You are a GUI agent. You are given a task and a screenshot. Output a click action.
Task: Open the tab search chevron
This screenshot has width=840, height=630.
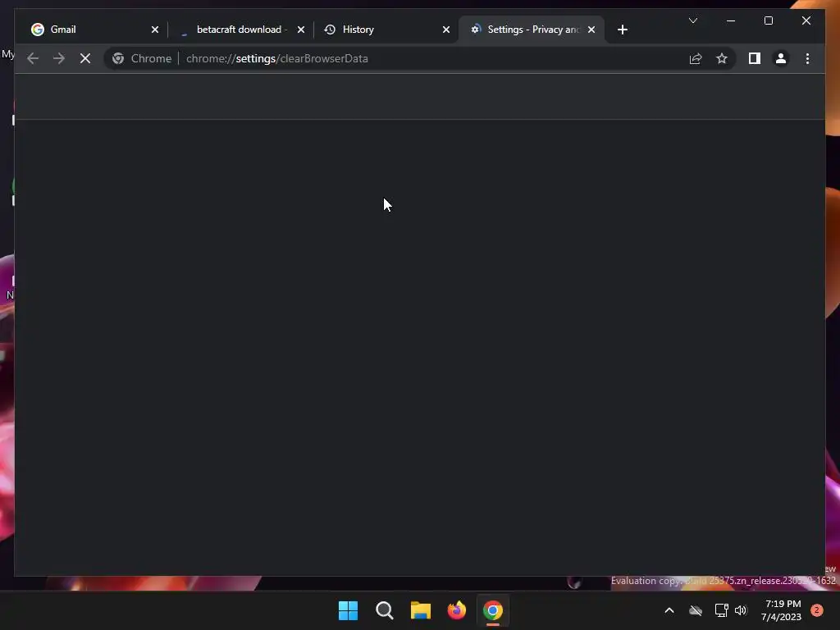tap(692, 21)
